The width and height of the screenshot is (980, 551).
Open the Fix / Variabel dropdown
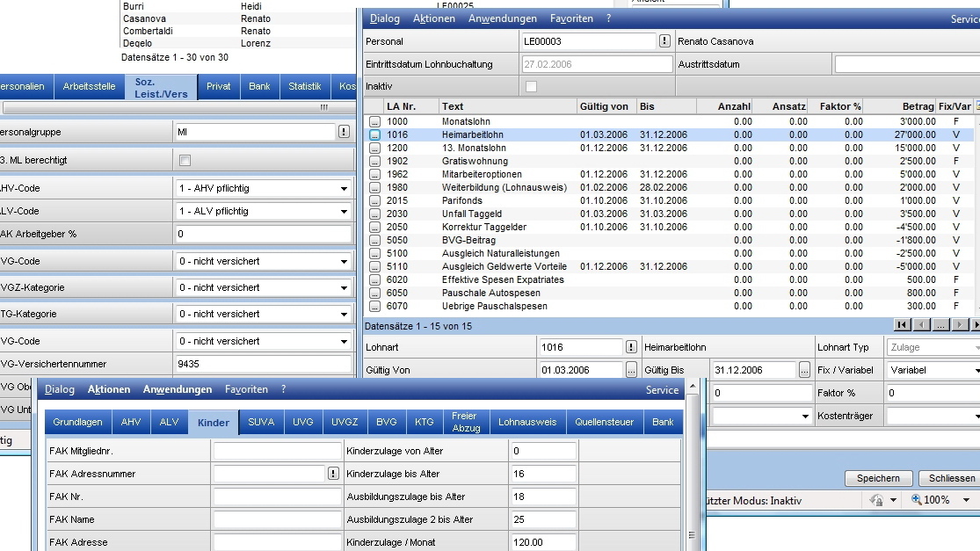[976, 371]
